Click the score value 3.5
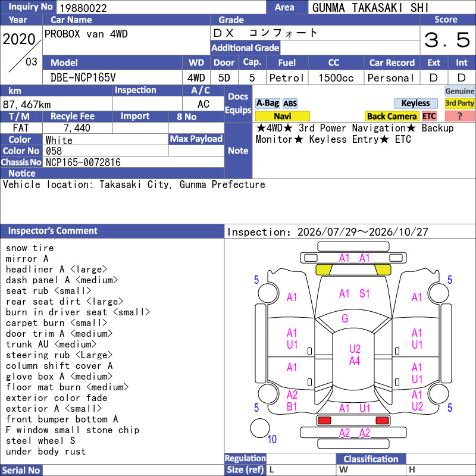The width and height of the screenshot is (476, 476). point(447,40)
